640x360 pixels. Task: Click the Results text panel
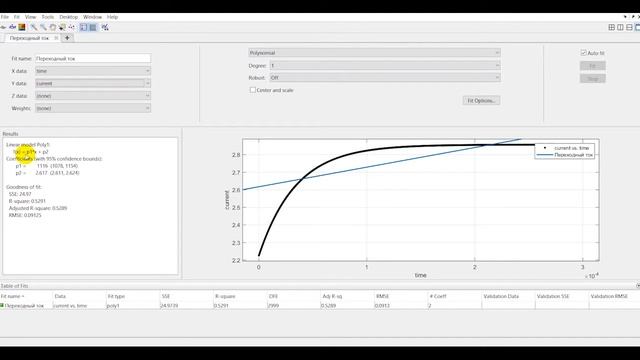90,206
